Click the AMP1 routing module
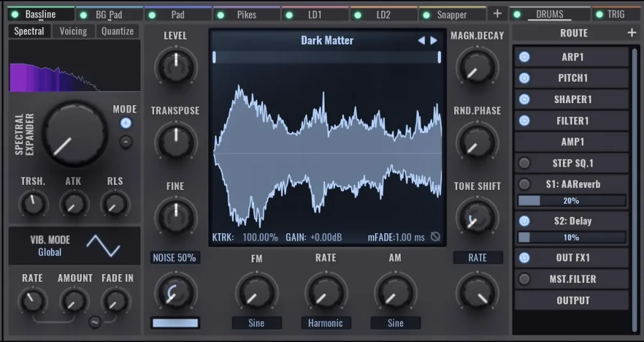 point(572,142)
